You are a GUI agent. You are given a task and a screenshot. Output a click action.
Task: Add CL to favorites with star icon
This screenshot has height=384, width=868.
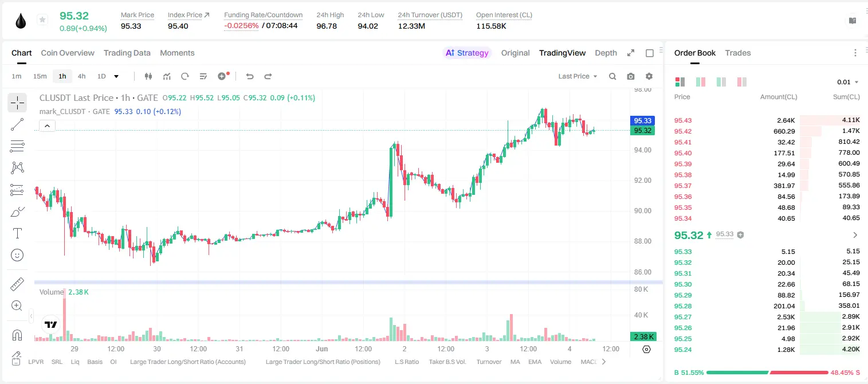(x=42, y=20)
